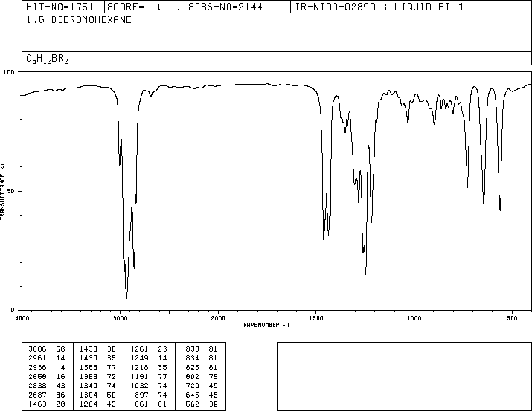
Task: Click the IR-NIDA-02899 LIQUID FILM label
Action: (379, 7)
